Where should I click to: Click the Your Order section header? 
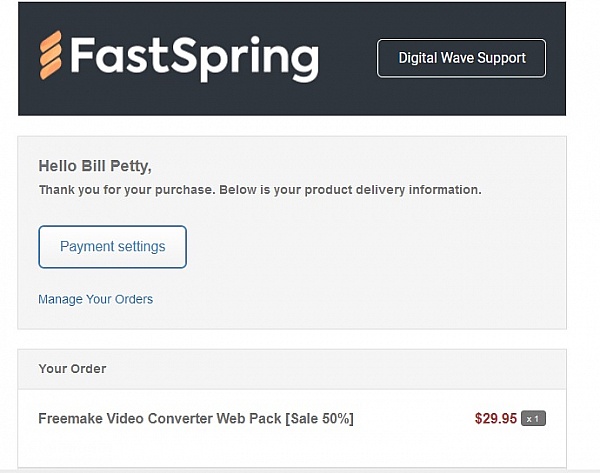(x=72, y=369)
